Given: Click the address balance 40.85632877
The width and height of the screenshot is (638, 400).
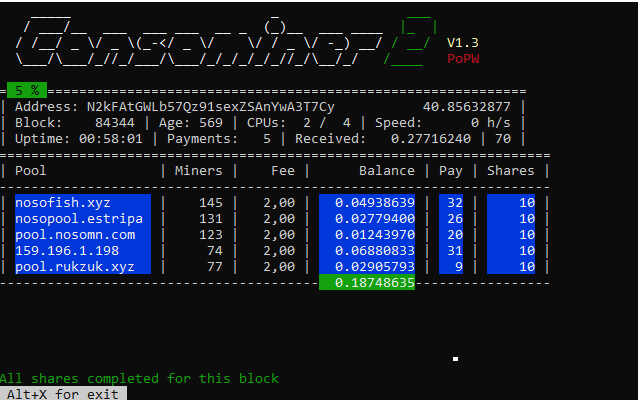Looking at the screenshot, I should (x=466, y=107).
